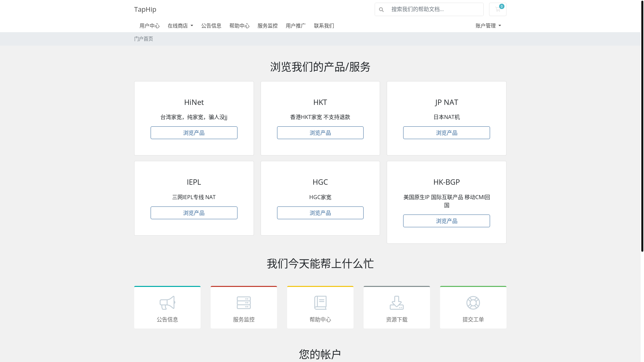Click the server icon for 服务监控
644x362 pixels.
244,303
